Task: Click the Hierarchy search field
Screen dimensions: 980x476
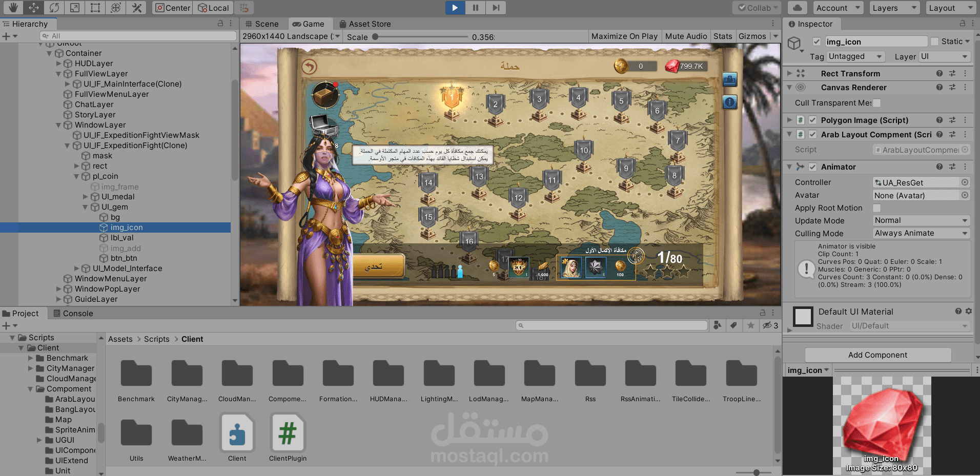Action: coord(138,36)
